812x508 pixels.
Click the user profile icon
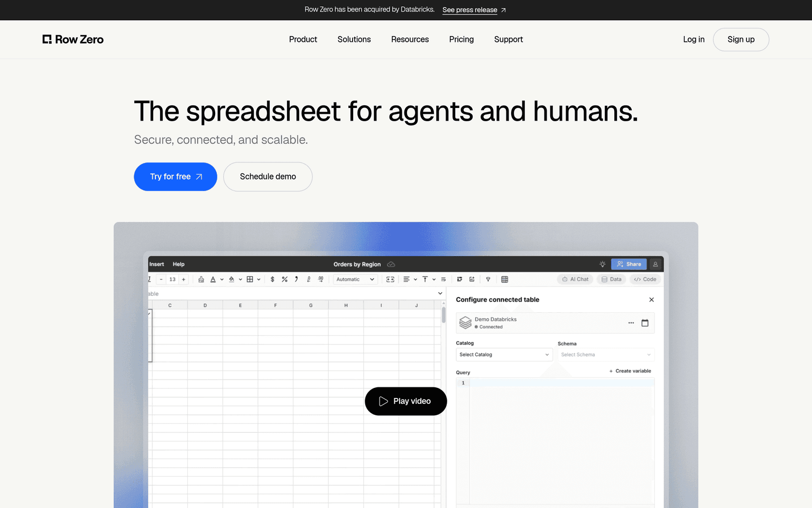pos(656,264)
